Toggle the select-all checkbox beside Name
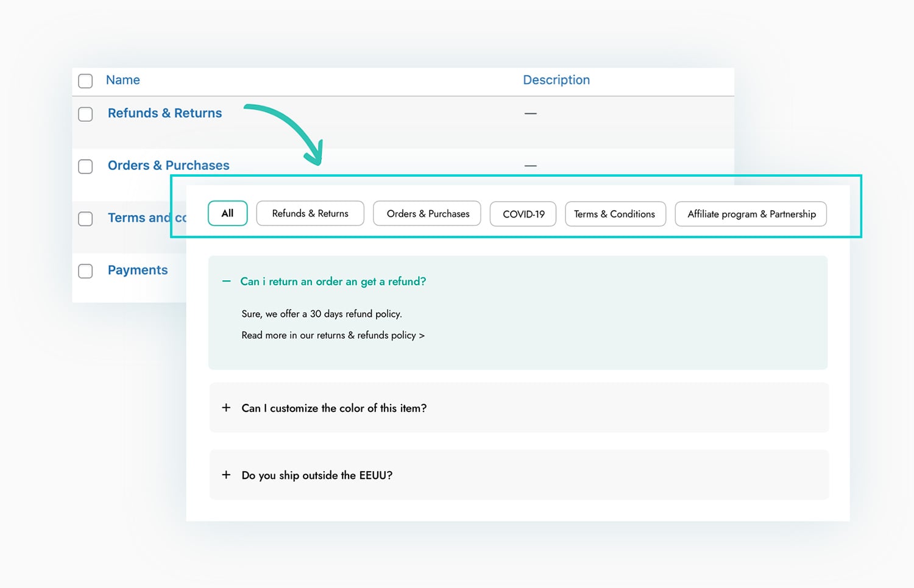 point(85,81)
